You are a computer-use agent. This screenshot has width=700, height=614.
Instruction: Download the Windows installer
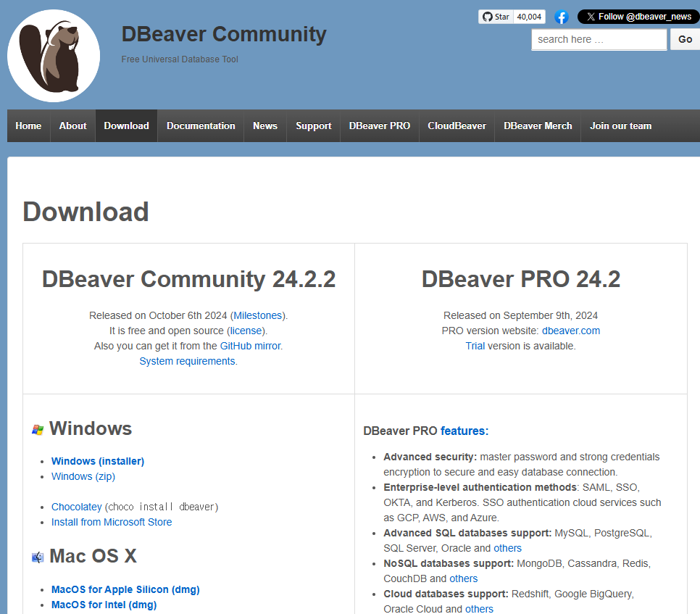tap(97, 461)
